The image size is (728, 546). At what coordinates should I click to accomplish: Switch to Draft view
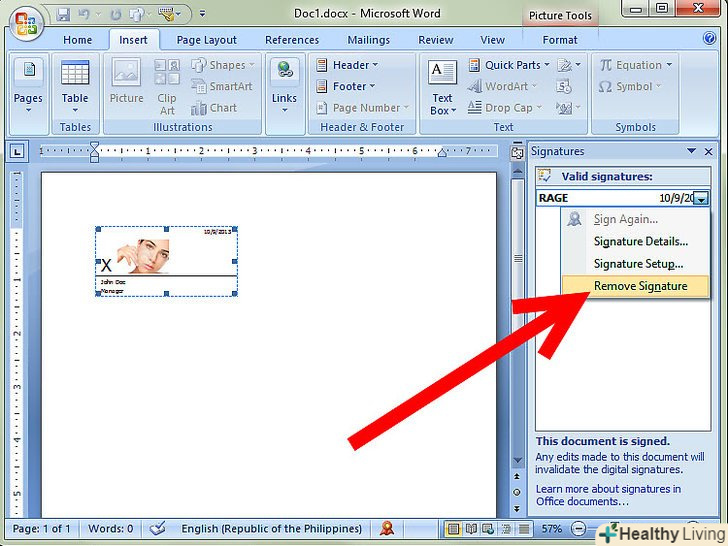coord(523,529)
